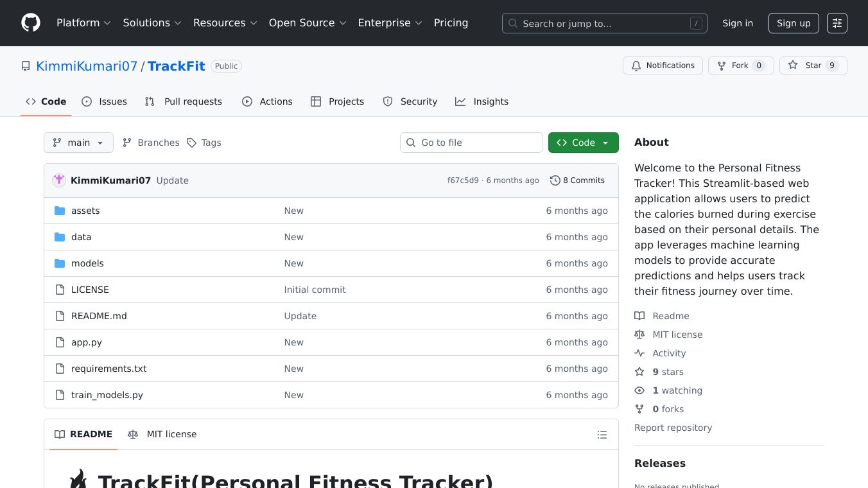The height and width of the screenshot is (488, 868).
Task: Open the train_models.py file
Action: (107, 395)
